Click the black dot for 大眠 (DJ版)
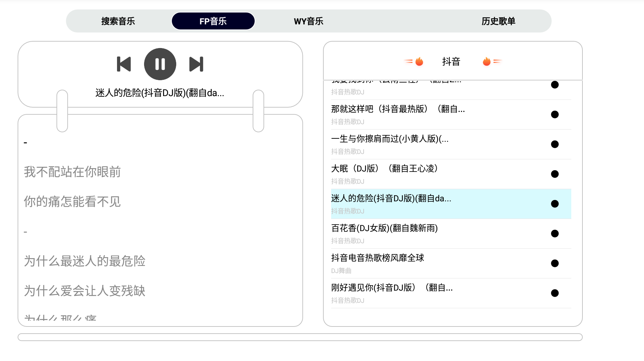Viewport: 644px width, 361px height. 554,174
